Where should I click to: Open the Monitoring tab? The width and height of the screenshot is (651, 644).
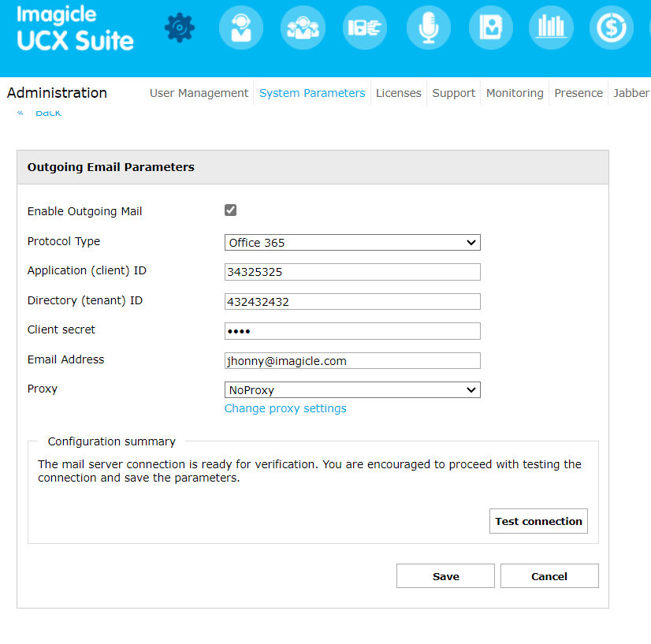(x=515, y=93)
